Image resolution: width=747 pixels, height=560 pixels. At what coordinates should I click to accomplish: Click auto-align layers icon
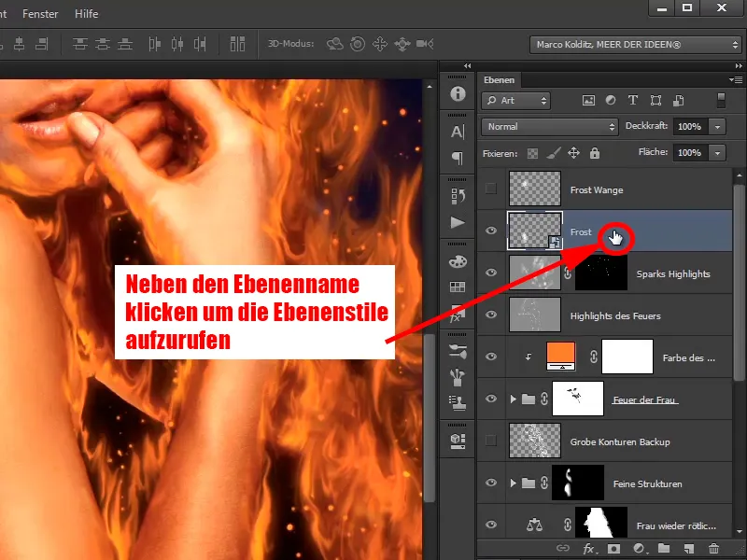click(237, 44)
